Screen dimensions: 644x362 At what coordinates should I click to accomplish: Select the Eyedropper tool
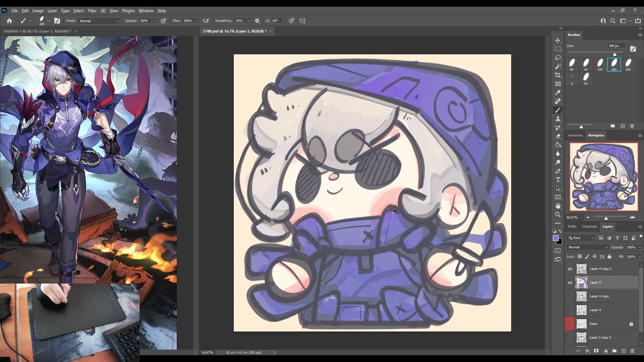(558, 93)
